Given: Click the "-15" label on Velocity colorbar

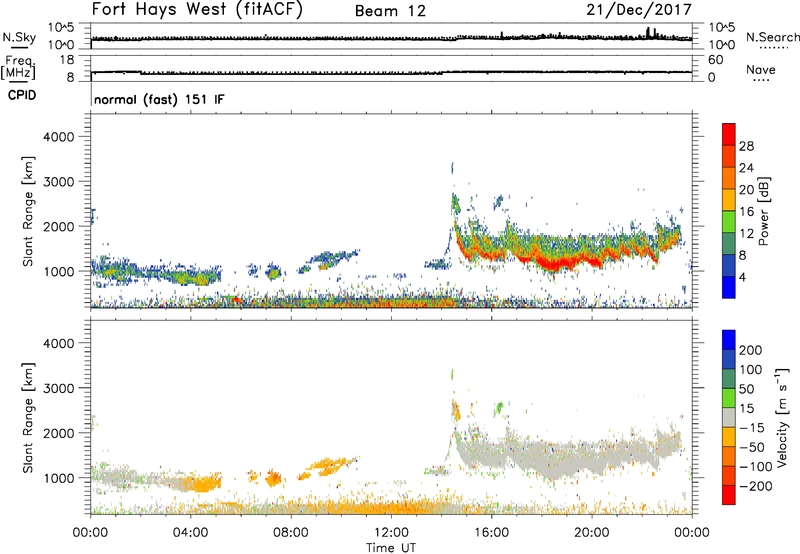Looking at the screenshot, I should point(752,428).
